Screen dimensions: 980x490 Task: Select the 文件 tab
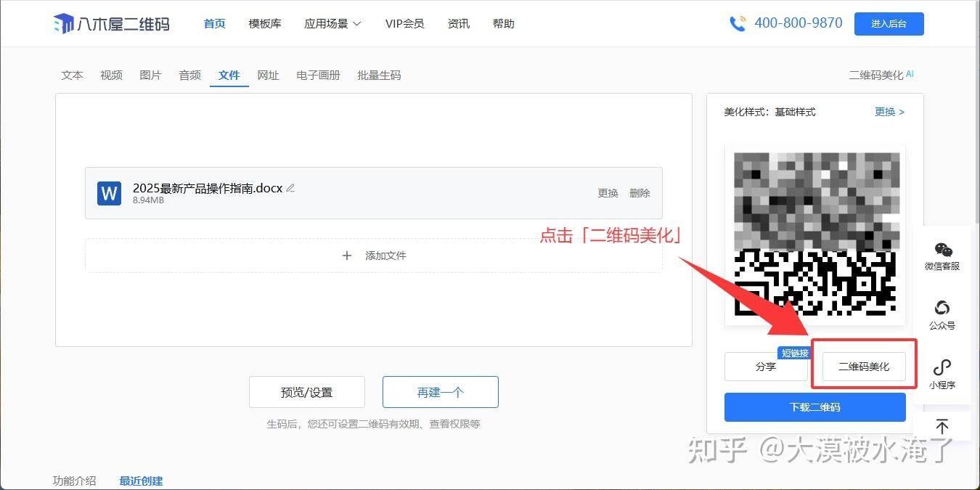(x=229, y=75)
